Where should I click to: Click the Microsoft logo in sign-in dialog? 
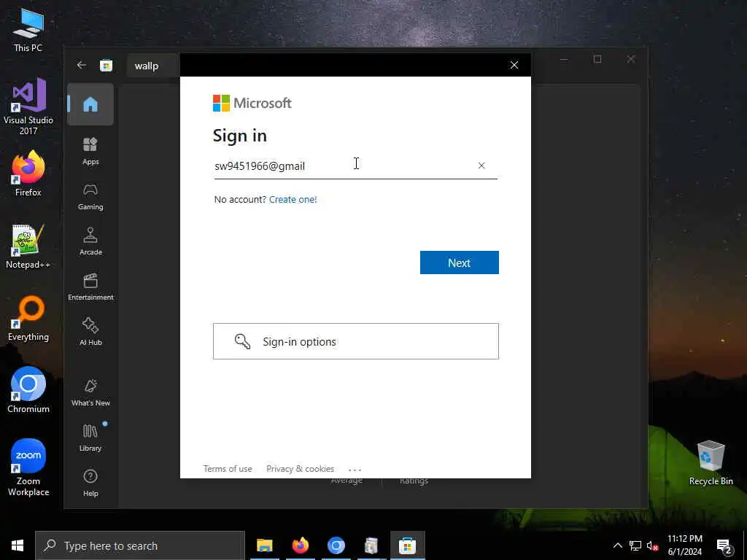click(x=252, y=103)
